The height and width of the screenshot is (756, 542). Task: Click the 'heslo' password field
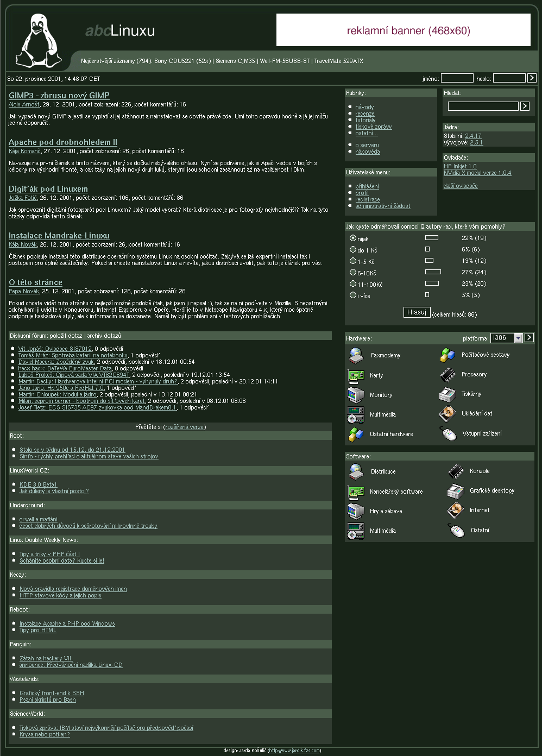click(509, 78)
